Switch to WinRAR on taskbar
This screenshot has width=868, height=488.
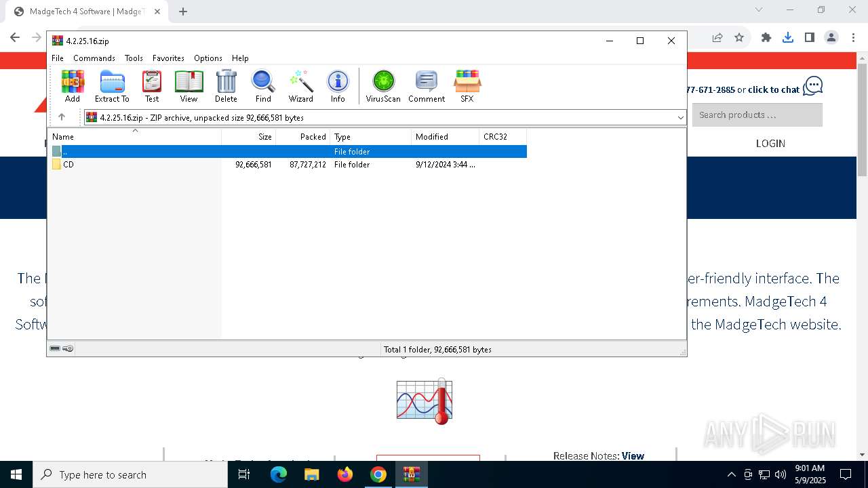tap(412, 474)
